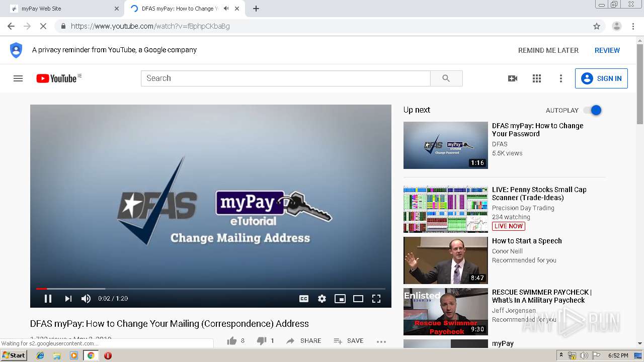Click the privacy shield icon

(x=16, y=50)
